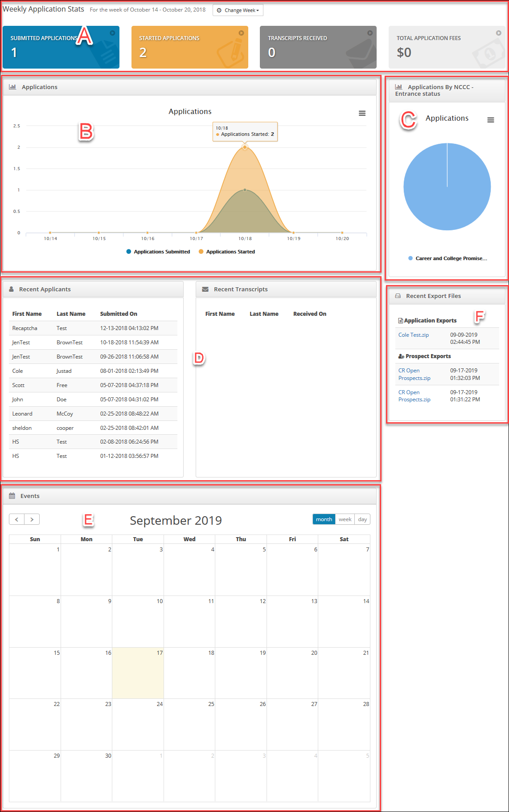The image size is (509, 812).
Task: Click the arrow icon on Started Applications card
Action: tap(241, 33)
